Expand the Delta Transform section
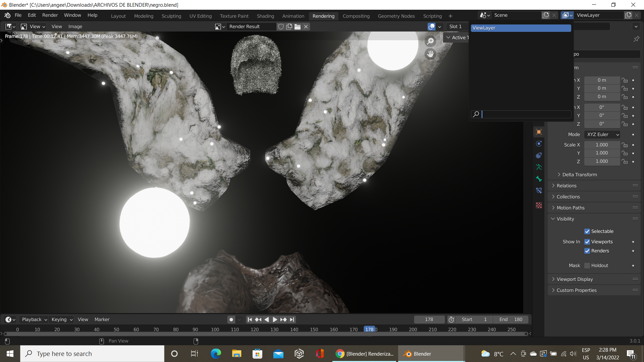 [579, 175]
